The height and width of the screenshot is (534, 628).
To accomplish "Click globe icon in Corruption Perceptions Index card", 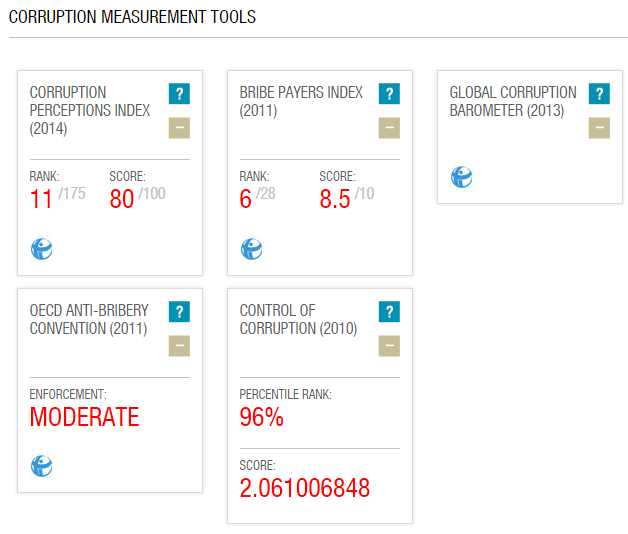I will (41, 249).
